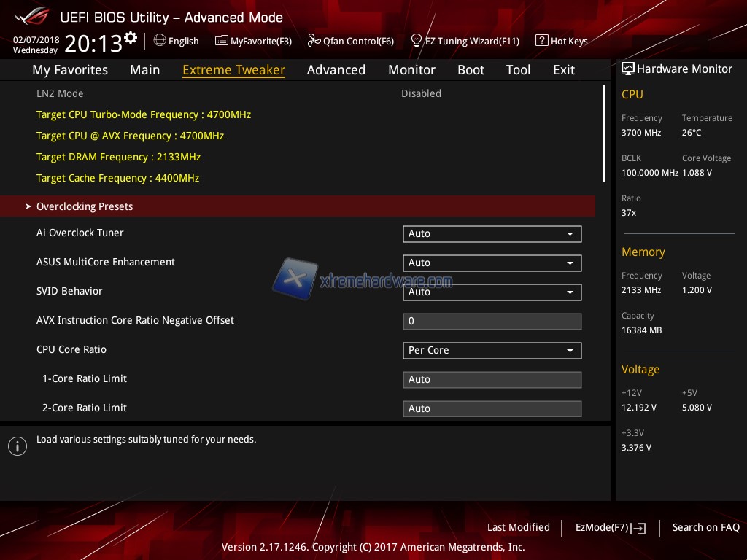Click the info icon in help panel

18,446
